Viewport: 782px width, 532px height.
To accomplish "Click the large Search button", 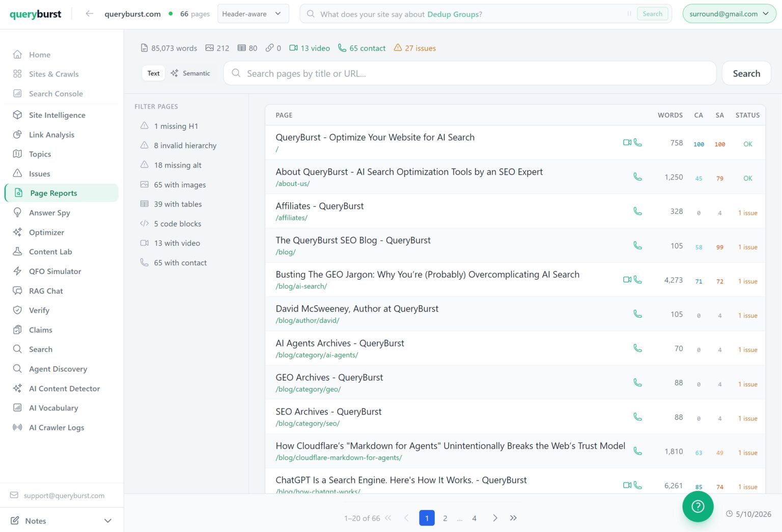I will click(x=746, y=73).
